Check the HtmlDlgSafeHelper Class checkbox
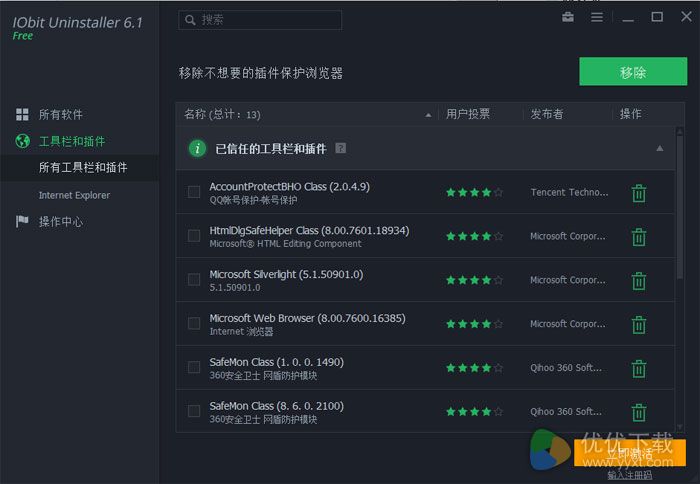The width and height of the screenshot is (700, 484). [194, 236]
